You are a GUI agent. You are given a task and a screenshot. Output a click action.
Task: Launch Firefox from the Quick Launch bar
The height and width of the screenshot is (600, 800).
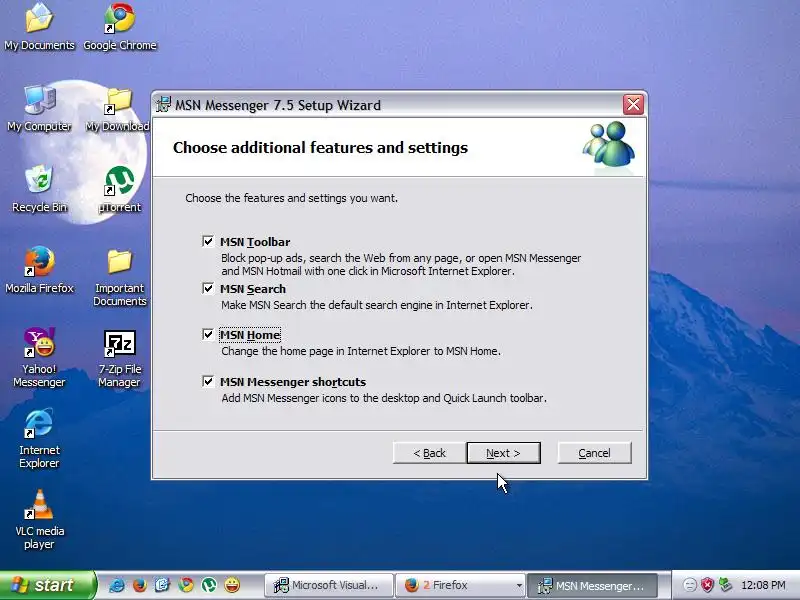(139, 585)
